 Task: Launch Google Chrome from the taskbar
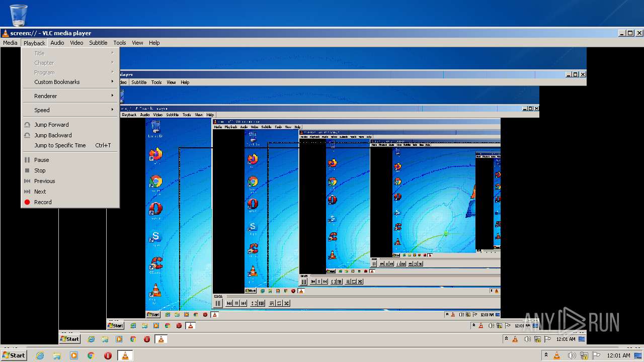(91, 355)
